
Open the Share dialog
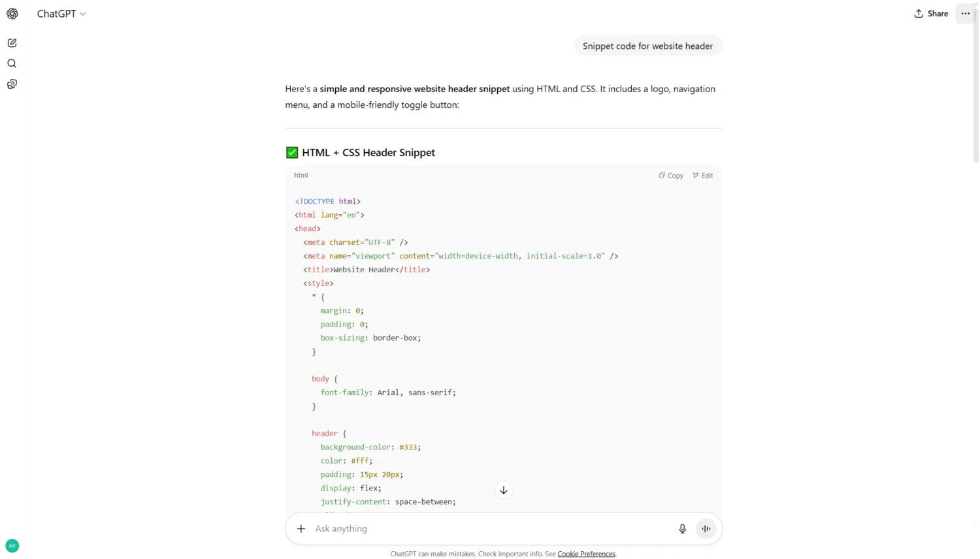coord(930,13)
